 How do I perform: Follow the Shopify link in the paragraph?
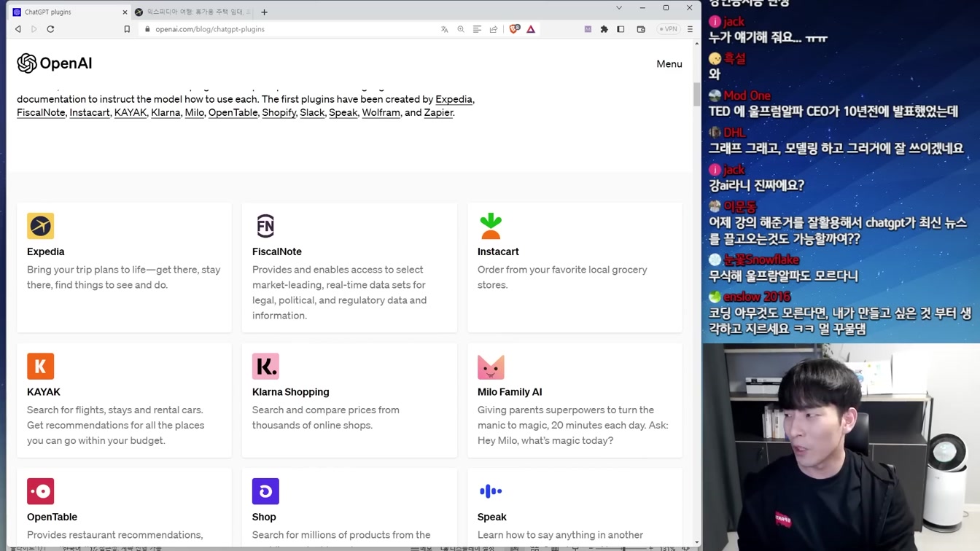click(x=279, y=112)
